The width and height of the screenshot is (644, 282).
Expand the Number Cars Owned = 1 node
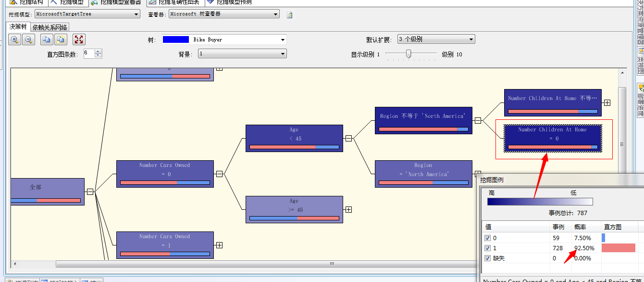coord(219,245)
